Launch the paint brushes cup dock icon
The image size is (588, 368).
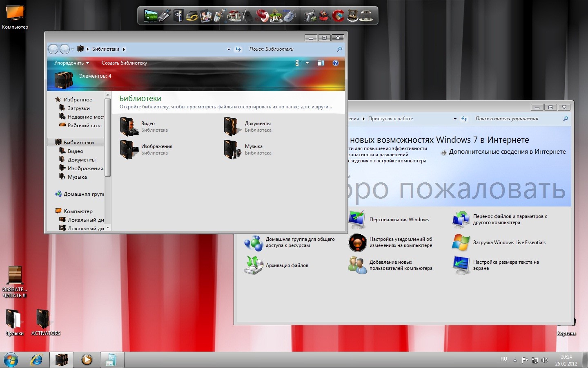point(220,16)
